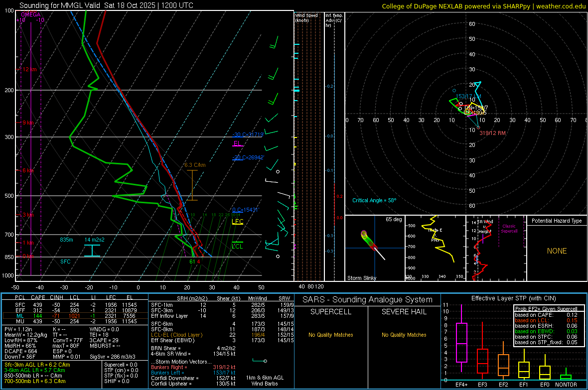Click the magenta EF4+ box plot
This screenshot has width=588, height=390.
[x=461, y=342]
